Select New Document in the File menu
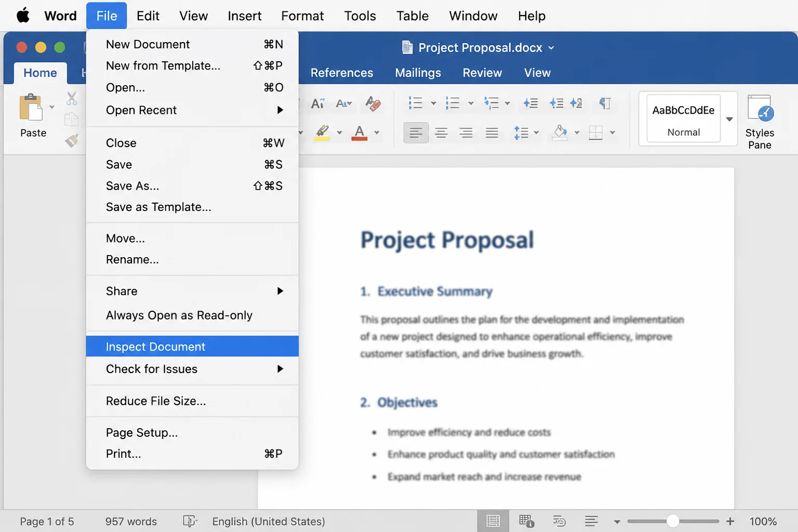 [x=192, y=45]
